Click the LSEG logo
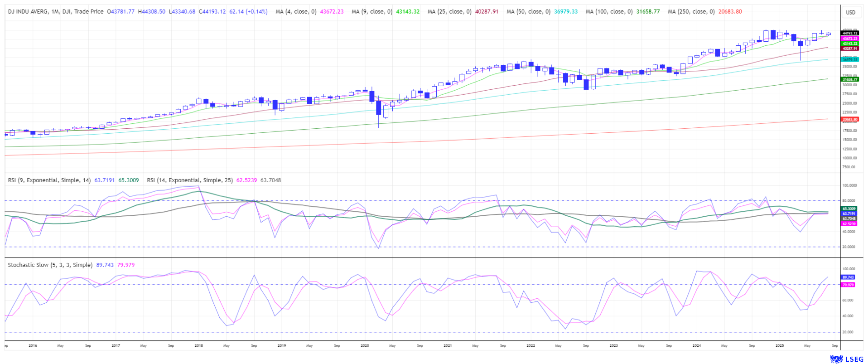Screen dimensions: 868x364 pyautogui.click(x=843, y=359)
